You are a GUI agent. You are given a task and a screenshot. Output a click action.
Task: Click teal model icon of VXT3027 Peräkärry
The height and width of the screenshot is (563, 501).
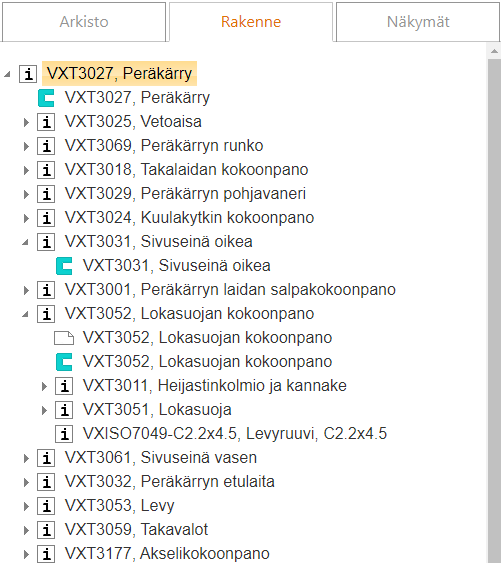point(46,98)
